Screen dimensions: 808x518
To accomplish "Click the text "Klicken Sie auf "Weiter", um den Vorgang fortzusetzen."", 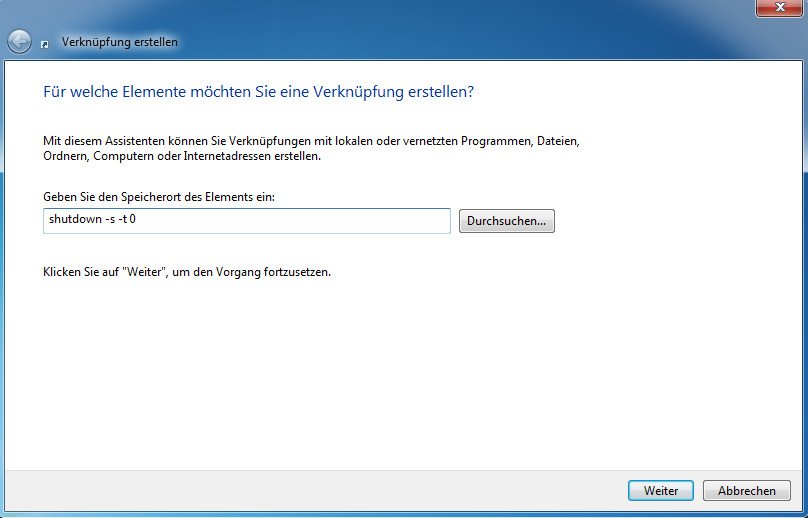I will click(x=187, y=272).
